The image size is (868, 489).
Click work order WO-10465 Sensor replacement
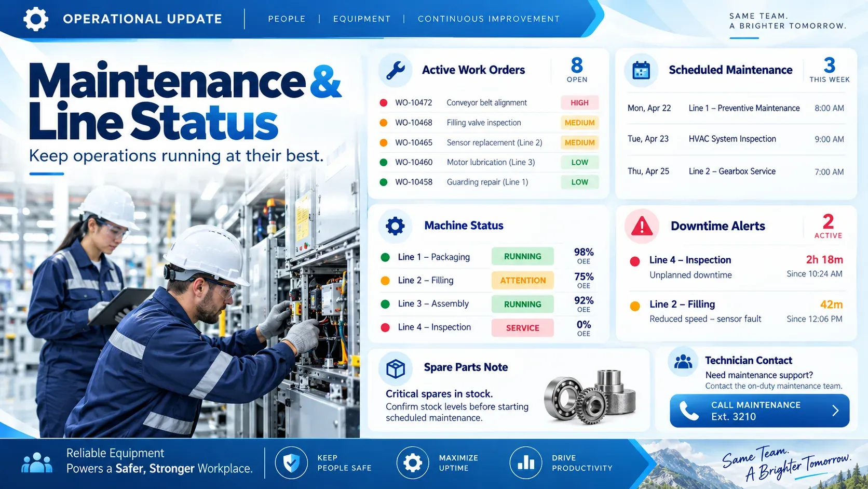(x=489, y=142)
